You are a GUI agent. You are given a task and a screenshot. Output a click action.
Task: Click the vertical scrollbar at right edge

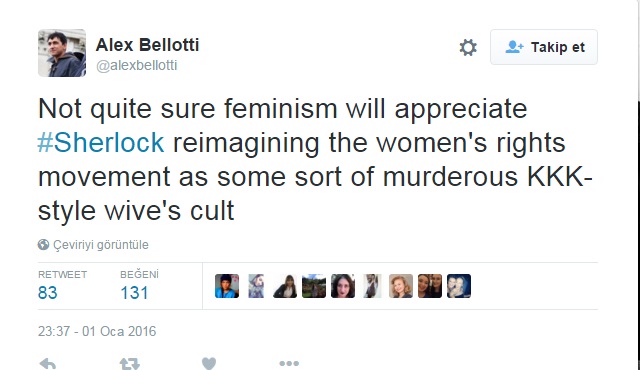(x=638, y=184)
